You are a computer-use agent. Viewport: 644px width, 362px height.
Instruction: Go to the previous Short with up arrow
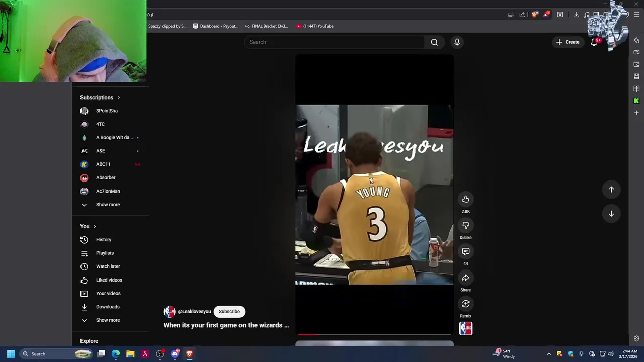(x=611, y=190)
